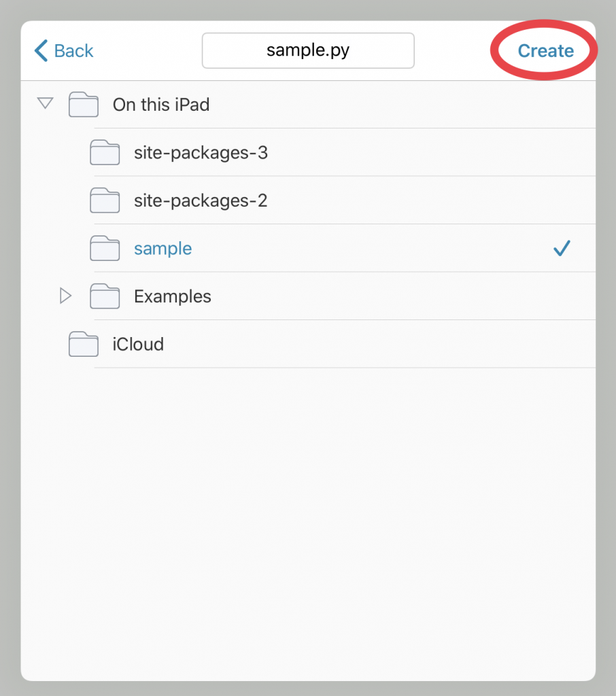616x696 pixels.
Task: Go back using the Back label
Action: click(73, 51)
